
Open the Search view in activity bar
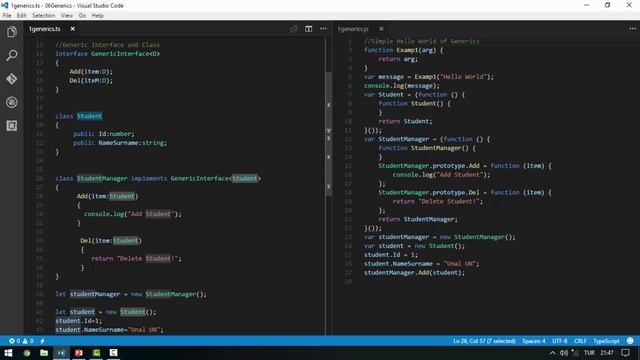(11, 55)
